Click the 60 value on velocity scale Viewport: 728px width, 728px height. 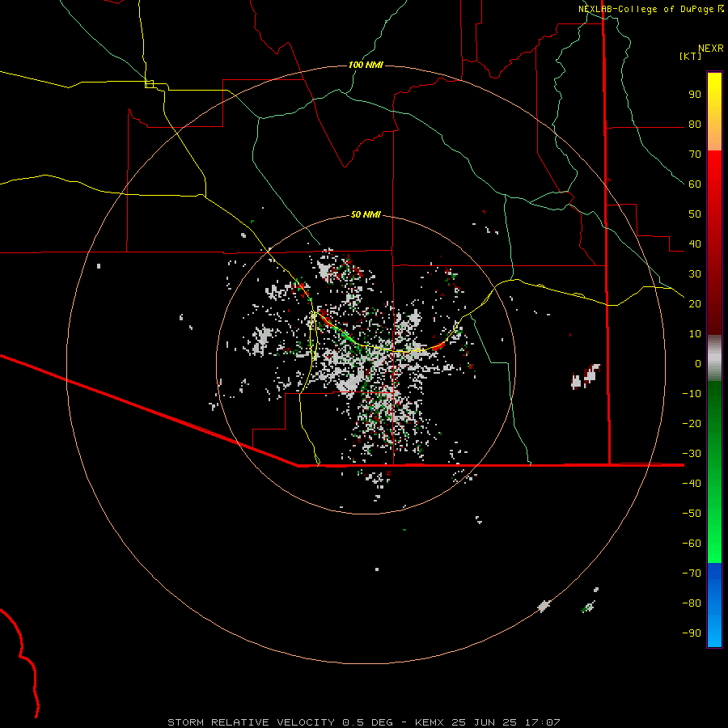coord(695,184)
